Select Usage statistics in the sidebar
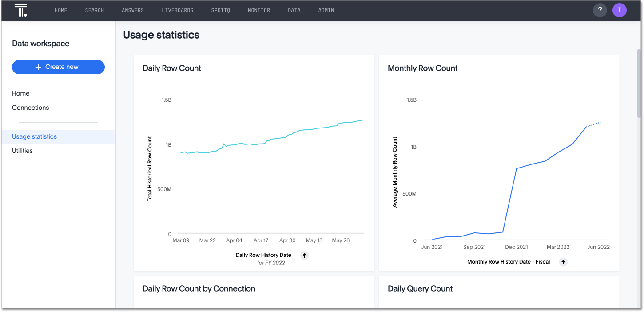This screenshot has width=644, height=312. pyautogui.click(x=34, y=136)
